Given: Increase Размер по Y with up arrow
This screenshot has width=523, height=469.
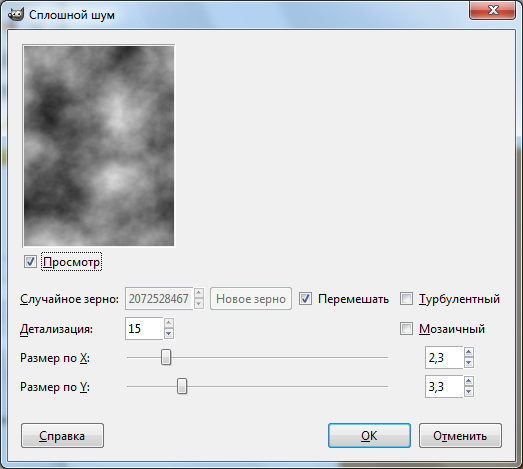Looking at the screenshot, I should pos(469,381).
